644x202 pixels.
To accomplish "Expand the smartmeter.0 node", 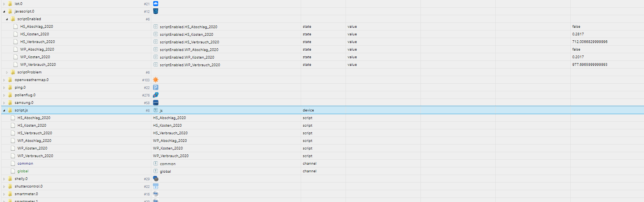I will [x=4, y=194].
